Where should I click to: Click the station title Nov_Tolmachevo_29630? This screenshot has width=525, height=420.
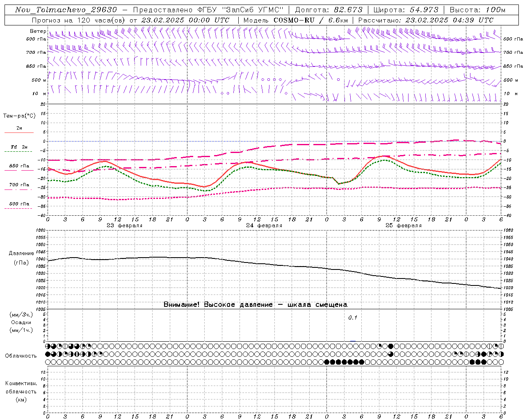point(66,10)
